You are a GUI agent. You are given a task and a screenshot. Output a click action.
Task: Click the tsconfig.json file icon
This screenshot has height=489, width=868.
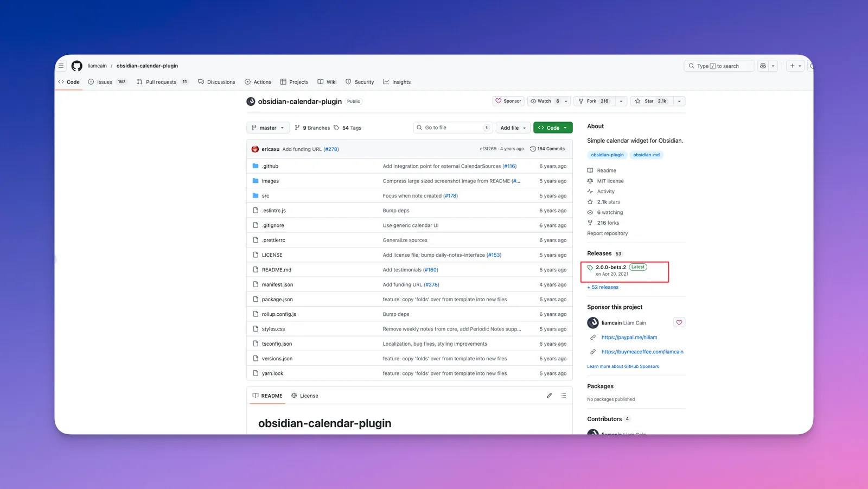click(x=256, y=344)
